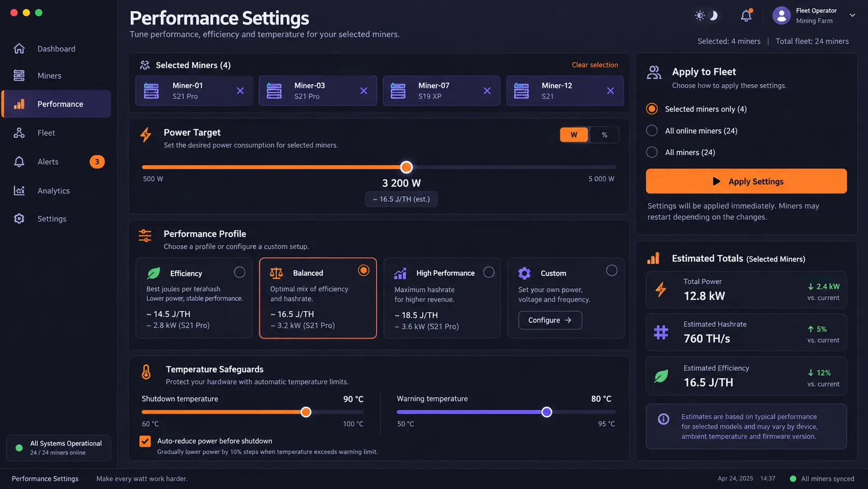
Task: Click the Warning temperature slider handle
Action: [x=547, y=412]
